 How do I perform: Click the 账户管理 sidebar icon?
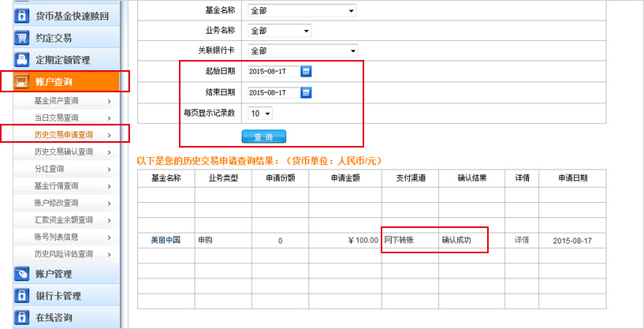[x=21, y=274]
